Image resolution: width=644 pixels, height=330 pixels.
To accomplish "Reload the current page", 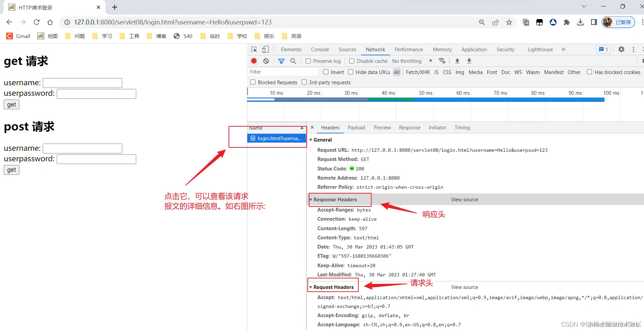I will tap(36, 22).
